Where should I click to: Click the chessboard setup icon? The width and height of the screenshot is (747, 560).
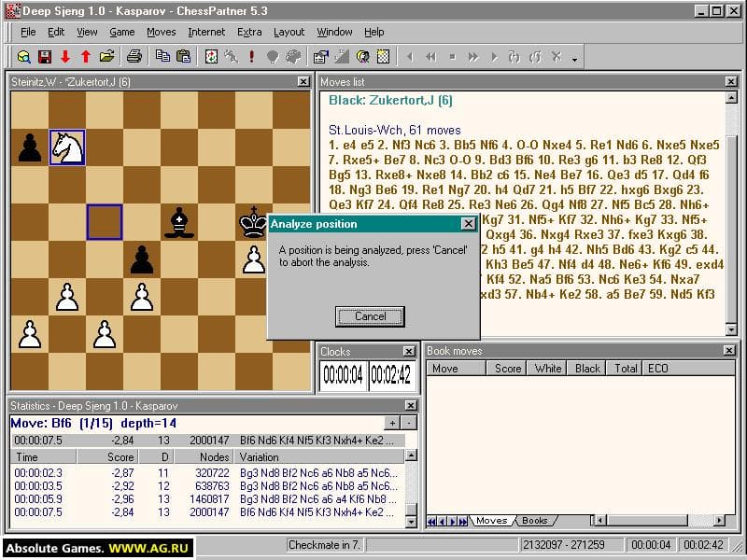coord(383,57)
